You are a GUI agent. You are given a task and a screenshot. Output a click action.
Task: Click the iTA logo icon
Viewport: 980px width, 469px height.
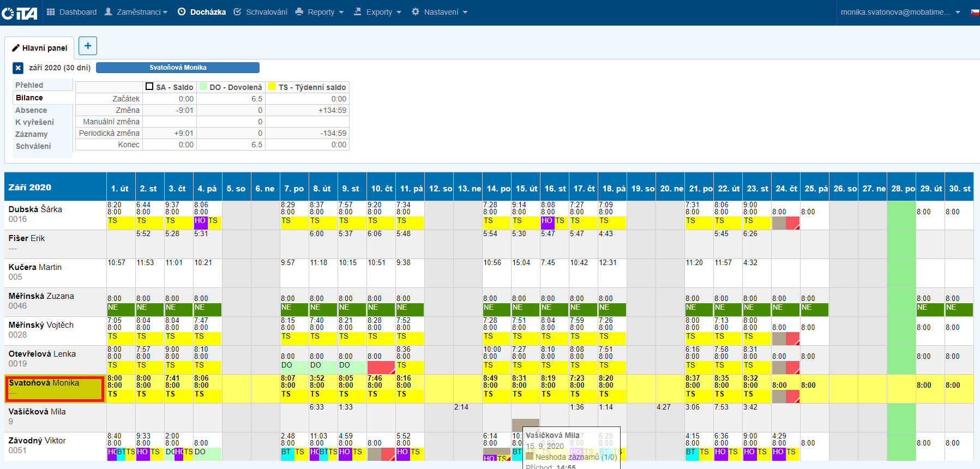pyautogui.click(x=19, y=13)
